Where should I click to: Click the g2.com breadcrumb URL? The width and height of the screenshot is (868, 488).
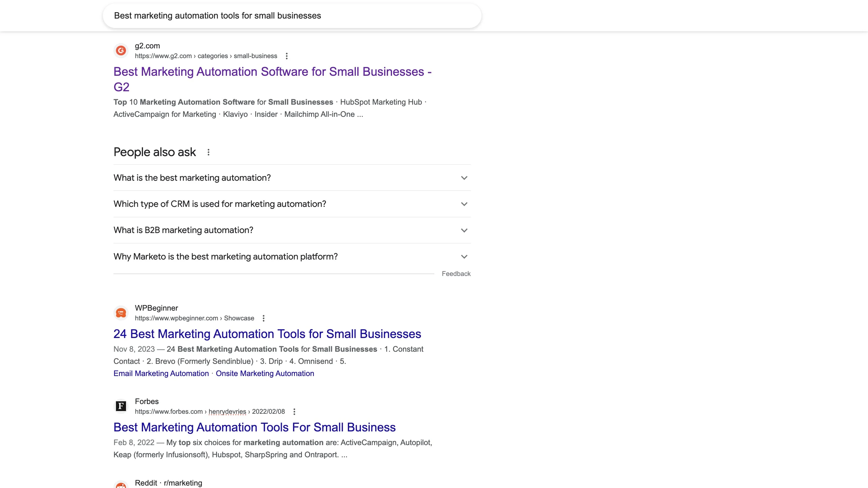(206, 56)
